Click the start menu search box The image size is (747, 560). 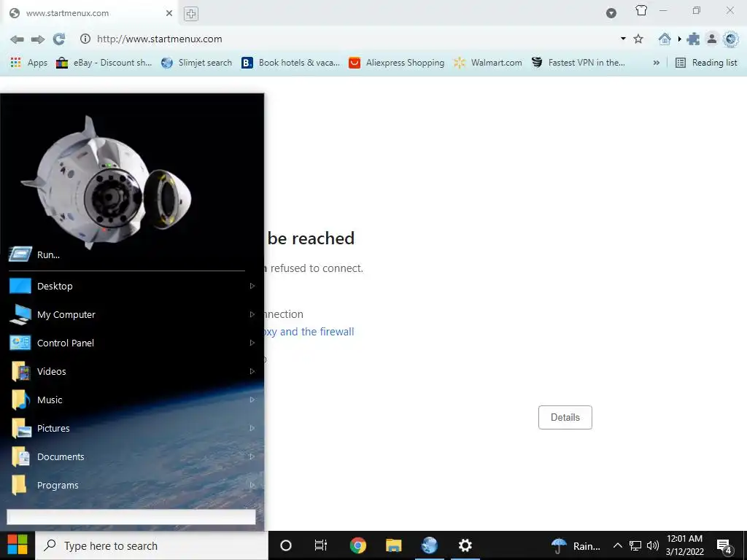tap(131, 517)
